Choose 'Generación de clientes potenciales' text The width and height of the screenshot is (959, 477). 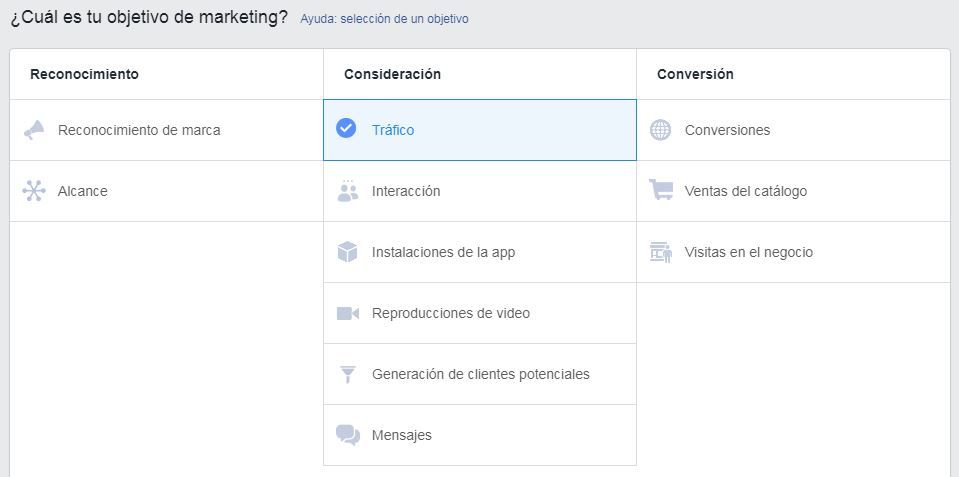(x=480, y=374)
